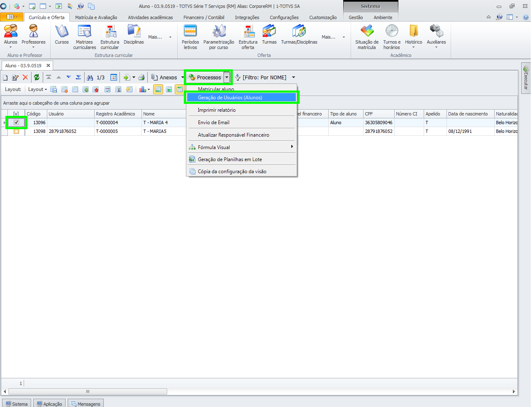Expand Mais in Estrutura curricular group
532x407 pixels.
[x=160, y=37]
